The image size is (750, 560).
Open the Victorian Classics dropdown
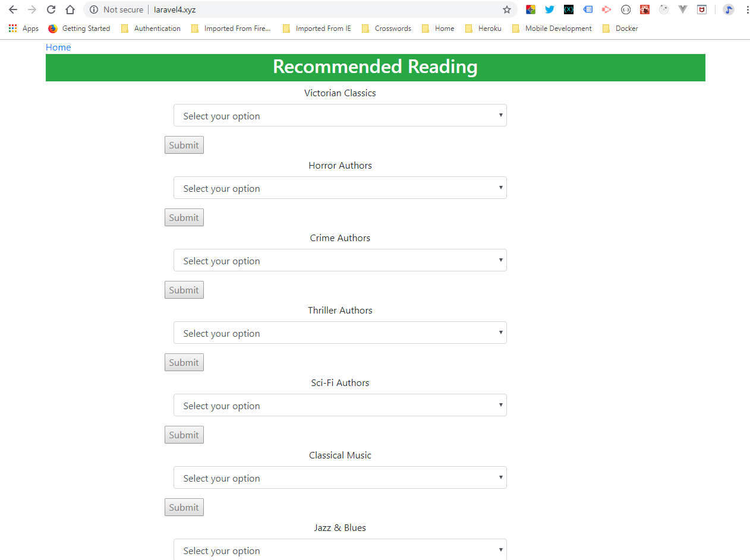340,116
